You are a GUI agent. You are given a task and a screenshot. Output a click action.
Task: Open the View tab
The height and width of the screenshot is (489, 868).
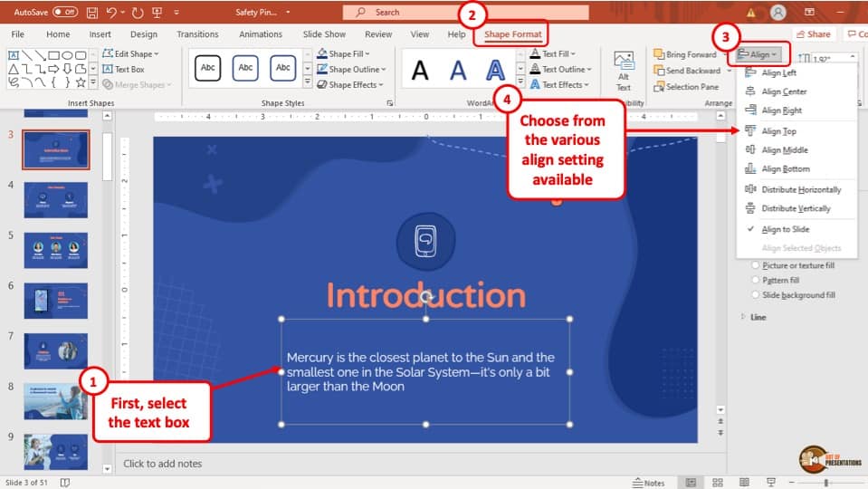[x=420, y=34]
